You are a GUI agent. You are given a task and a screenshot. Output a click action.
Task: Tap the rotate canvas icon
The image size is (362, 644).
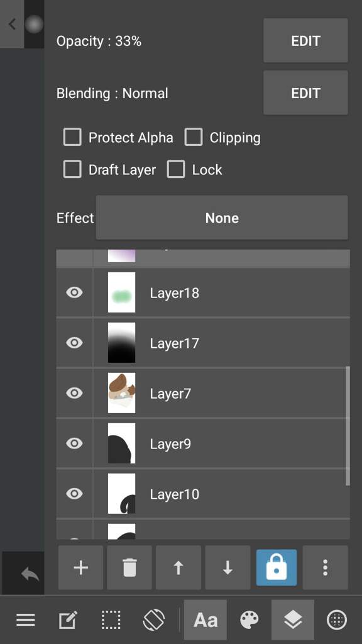[x=154, y=619]
